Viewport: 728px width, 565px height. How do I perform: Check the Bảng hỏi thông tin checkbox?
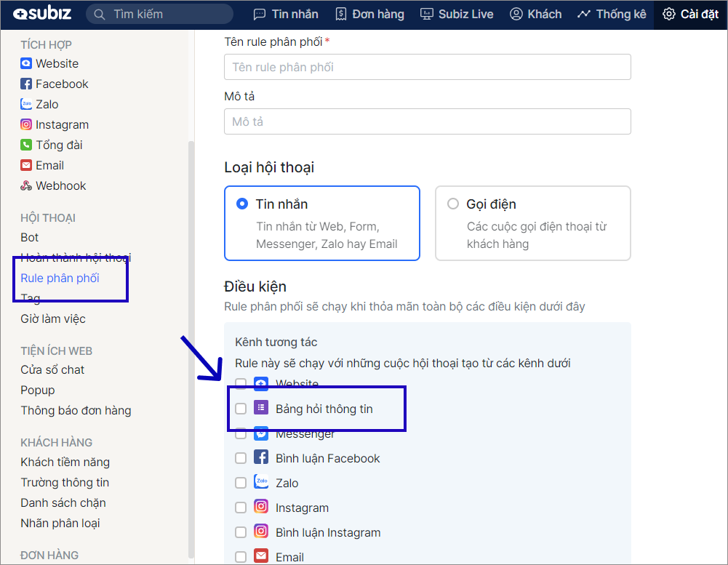pyautogui.click(x=241, y=409)
